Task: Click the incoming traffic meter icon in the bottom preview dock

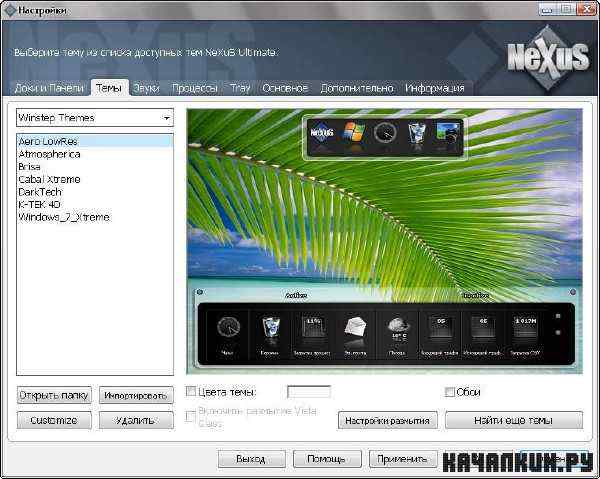Action: coord(440,327)
